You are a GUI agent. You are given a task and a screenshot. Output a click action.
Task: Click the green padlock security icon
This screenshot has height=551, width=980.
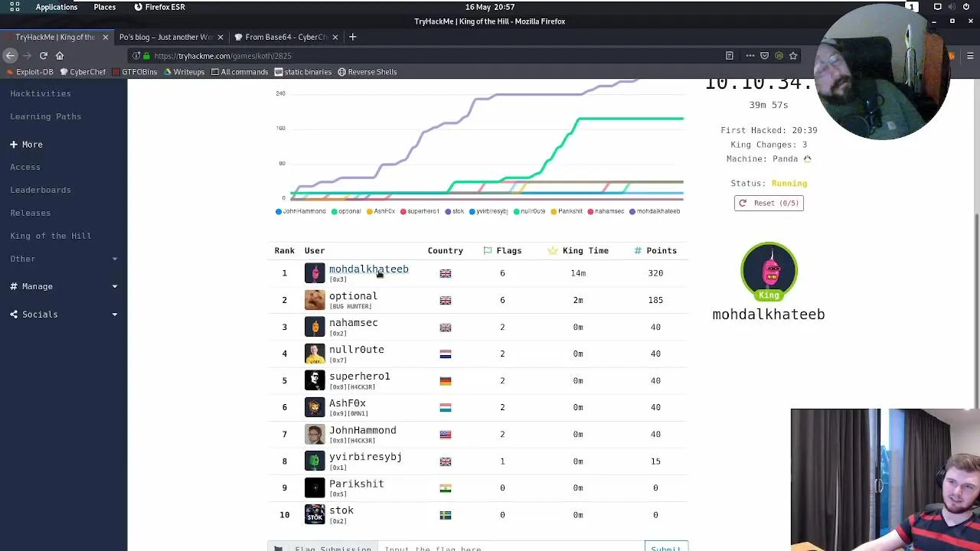pos(147,55)
